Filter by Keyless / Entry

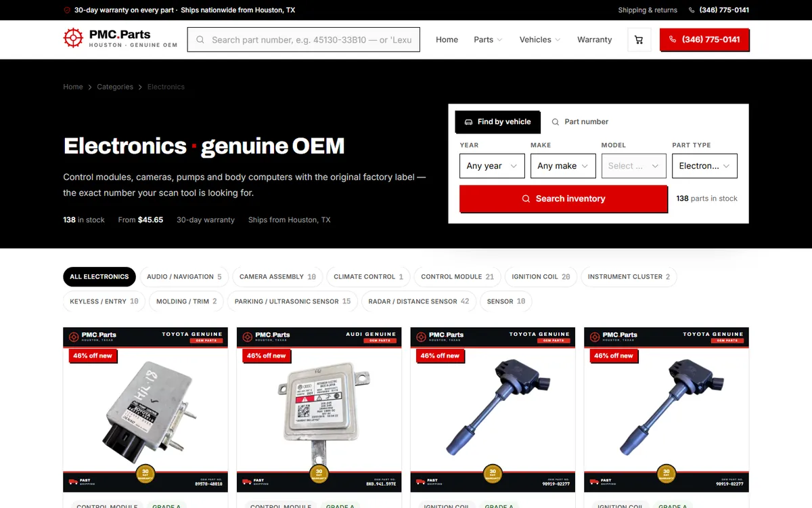pyautogui.click(x=104, y=301)
